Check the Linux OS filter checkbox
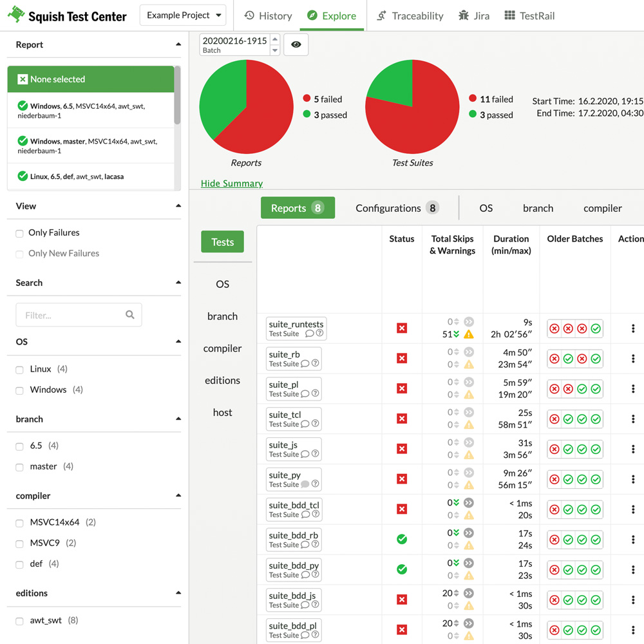This screenshot has height=644, width=644. tap(19, 370)
